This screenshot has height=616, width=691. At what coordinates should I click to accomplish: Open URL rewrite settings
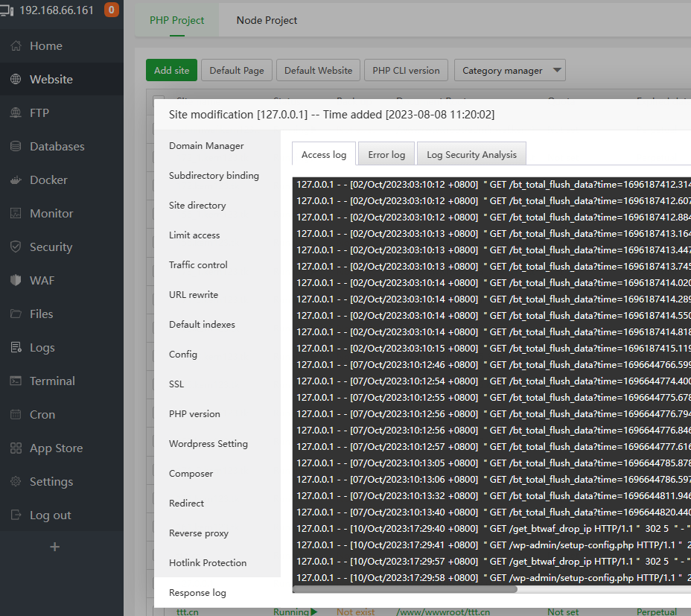pyautogui.click(x=194, y=294)
